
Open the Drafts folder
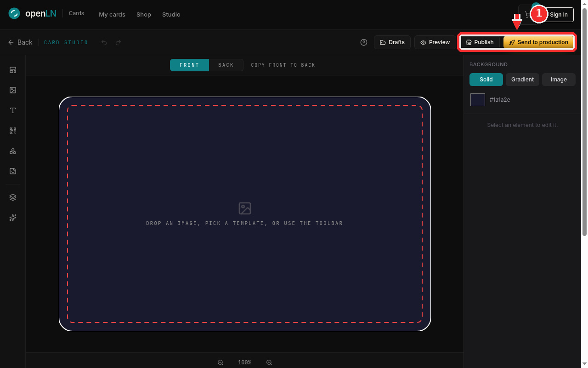click(x=392, y=42)
